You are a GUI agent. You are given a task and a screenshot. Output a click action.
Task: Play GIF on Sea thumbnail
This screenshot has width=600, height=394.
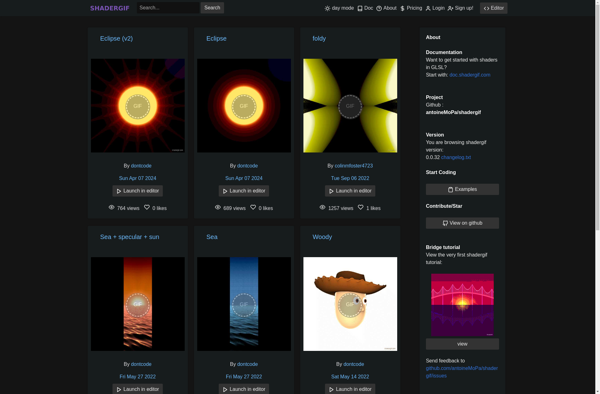pos(244,304)
